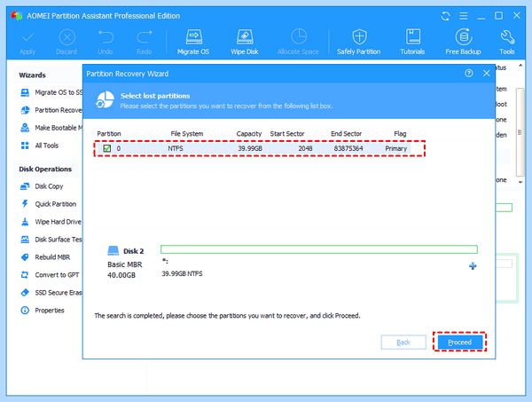Image resolution: width=532 pixels, height=402 pixels.
Task: Click the Primary flag cell
Action: point(396,148)
